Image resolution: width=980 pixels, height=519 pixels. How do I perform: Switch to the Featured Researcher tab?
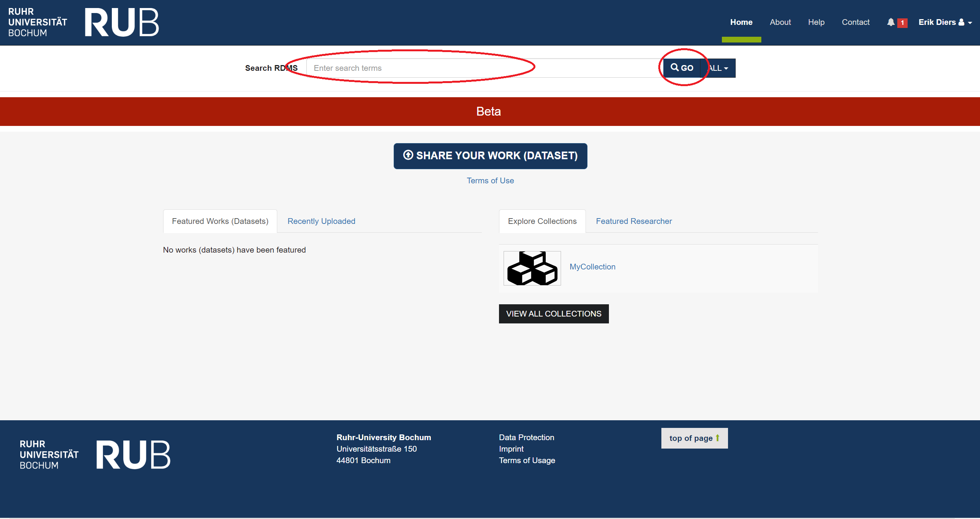click(x=634, y=221)
